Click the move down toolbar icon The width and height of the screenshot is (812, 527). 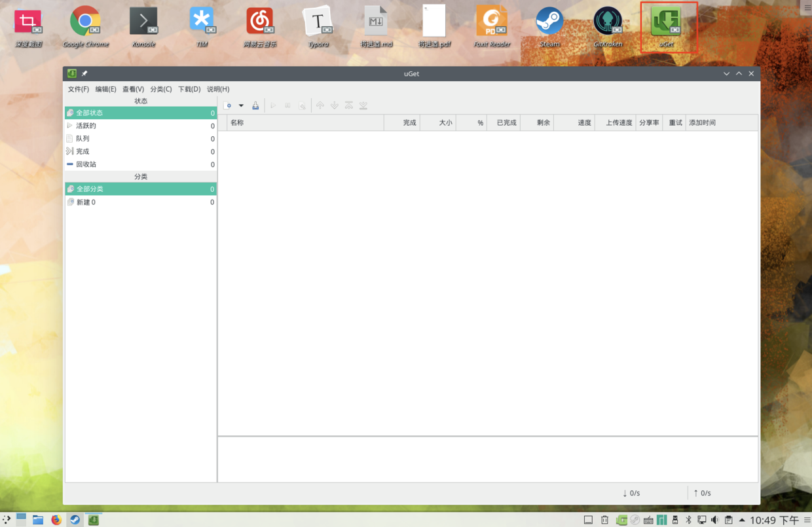tap(334, 105)
